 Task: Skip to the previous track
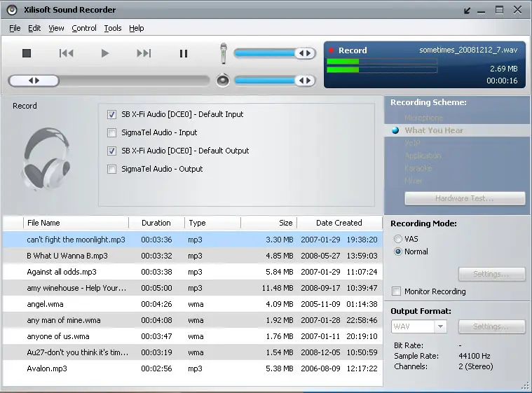pyautogui.click(x=66, y=53)
